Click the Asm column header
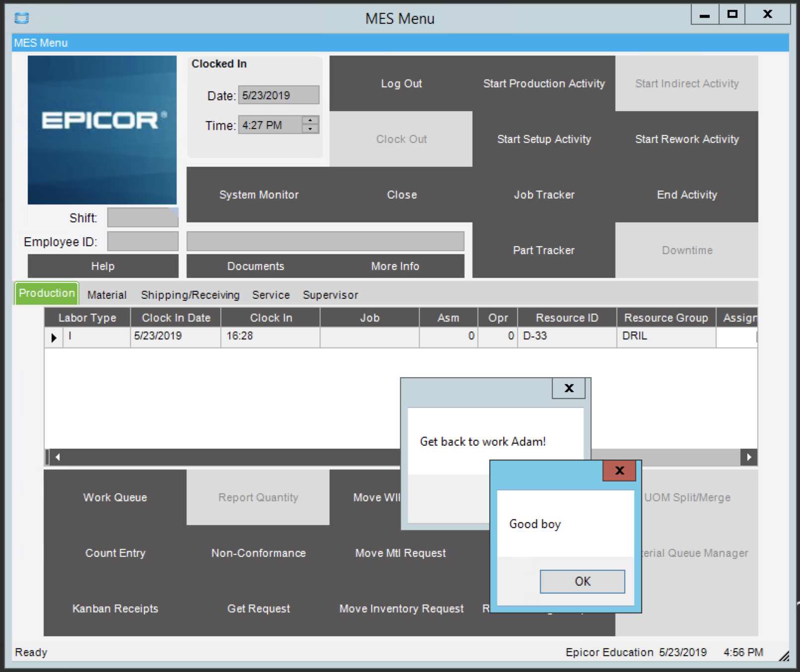This screenshot has height=672, width=800. click(448, 318)
